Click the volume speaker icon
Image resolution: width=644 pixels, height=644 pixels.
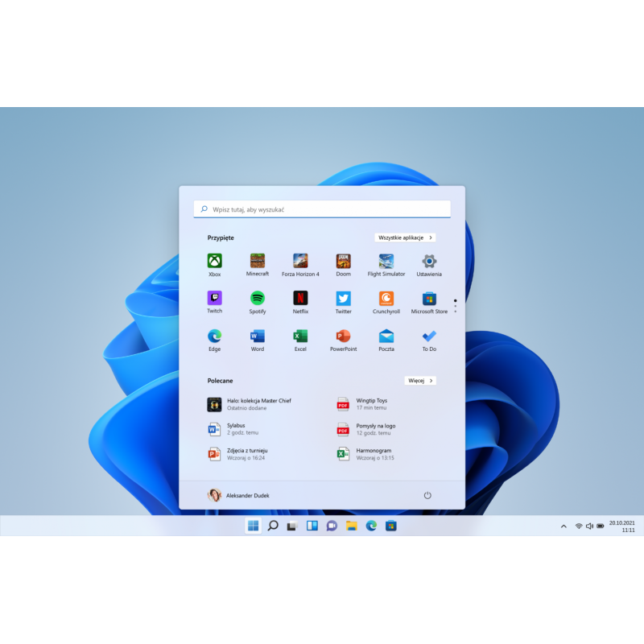(589, 526)
